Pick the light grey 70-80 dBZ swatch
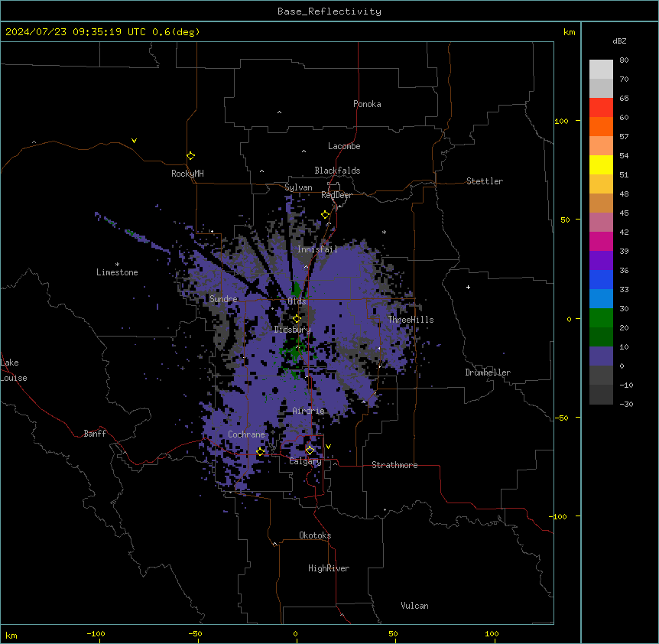 click(x=601, y=70)
